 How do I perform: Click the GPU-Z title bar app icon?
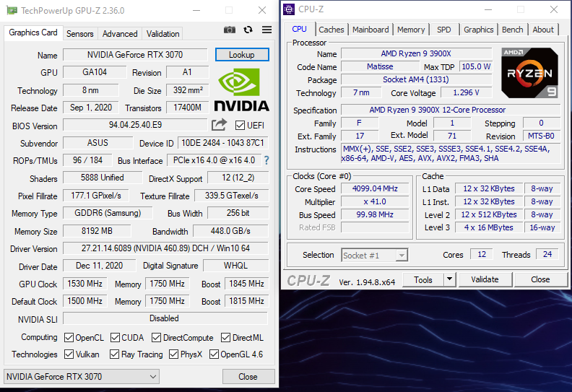point(12,10)
